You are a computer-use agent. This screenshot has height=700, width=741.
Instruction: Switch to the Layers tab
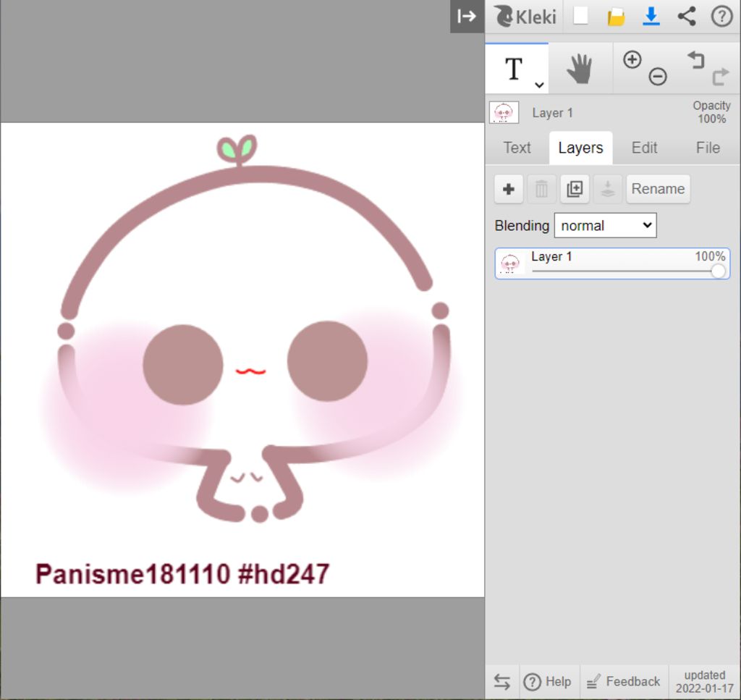click(581, 148)
